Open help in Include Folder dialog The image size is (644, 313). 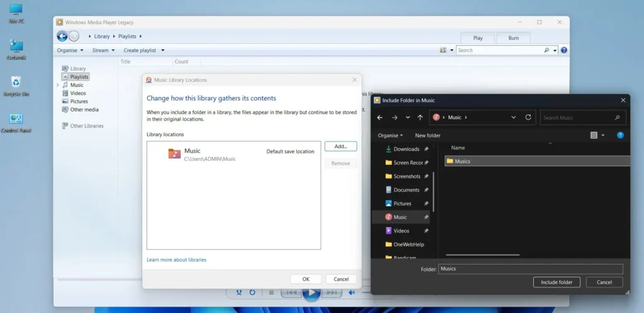[x=621, y=135]
